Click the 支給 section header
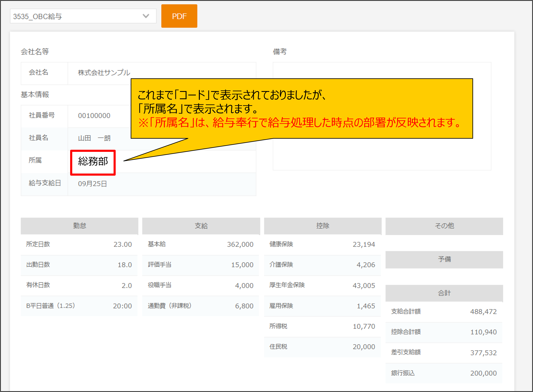Image resolution: width=533 pixels, height=392 pixels. click(x=201, y=226)
